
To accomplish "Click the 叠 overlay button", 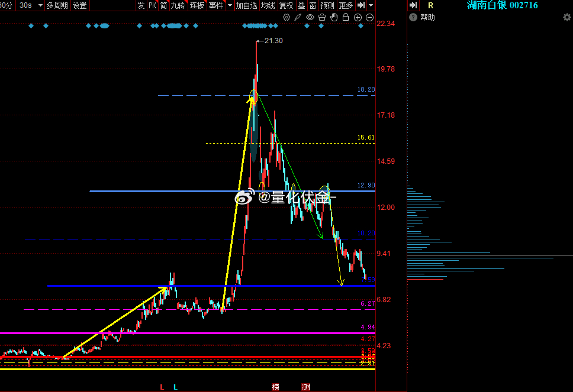I will coord(301,5).
